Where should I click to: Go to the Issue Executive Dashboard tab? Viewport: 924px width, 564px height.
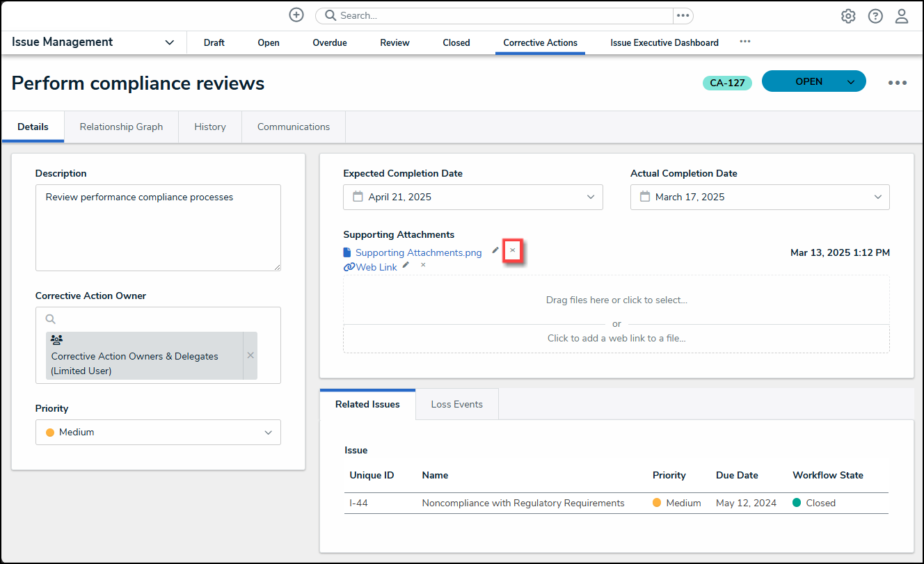pos(664,42)
